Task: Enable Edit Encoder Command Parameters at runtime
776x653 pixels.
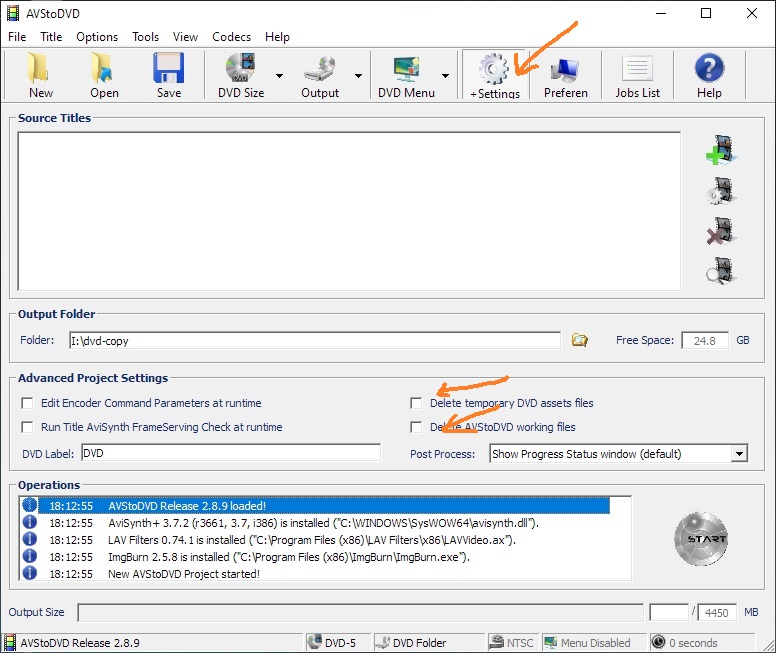Action: [27, 403]
